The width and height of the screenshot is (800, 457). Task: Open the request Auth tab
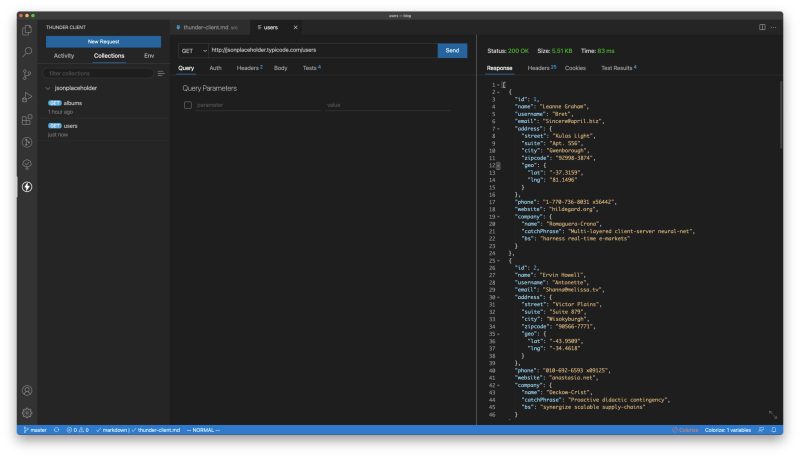click(215, 68)
